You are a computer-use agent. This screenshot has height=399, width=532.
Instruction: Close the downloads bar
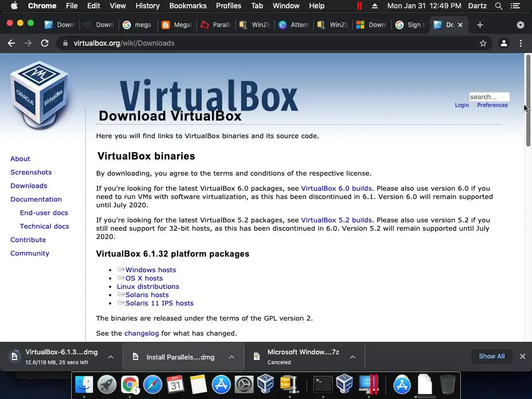[x=523, y=356]
